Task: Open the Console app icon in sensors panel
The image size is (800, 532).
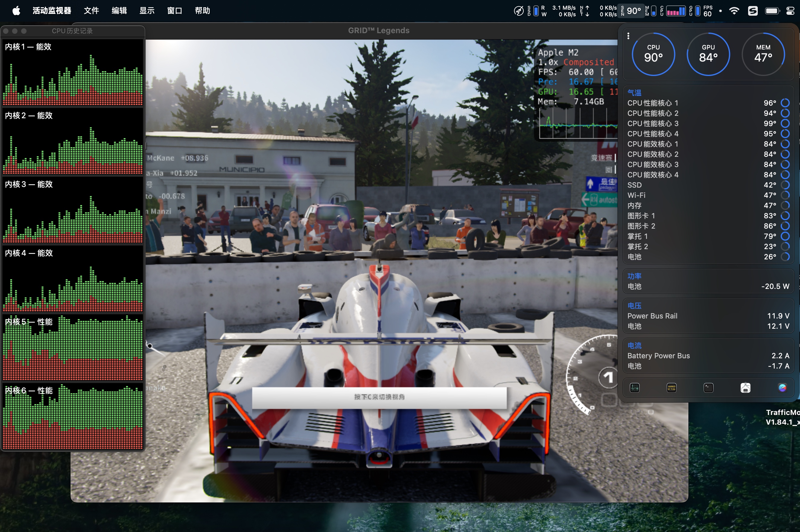Action: [x=671, y=388]
